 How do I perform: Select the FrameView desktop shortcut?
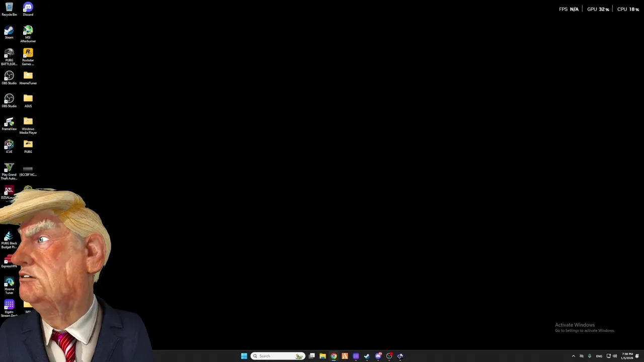[x=9, y=124]
